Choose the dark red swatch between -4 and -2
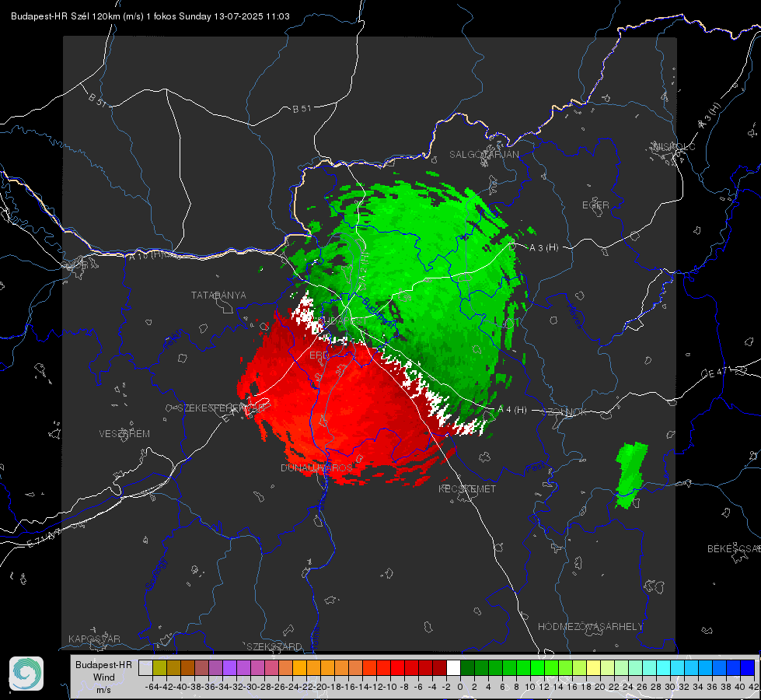Image resolution: width=761 pixels, height=700 pixels. tap(439, 667)
